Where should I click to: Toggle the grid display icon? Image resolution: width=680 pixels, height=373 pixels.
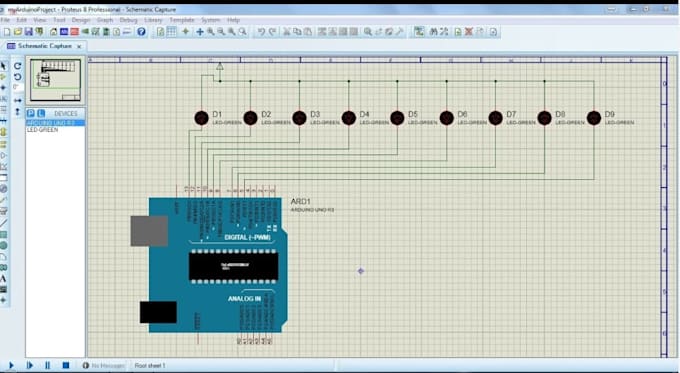(x=171, y=32)
